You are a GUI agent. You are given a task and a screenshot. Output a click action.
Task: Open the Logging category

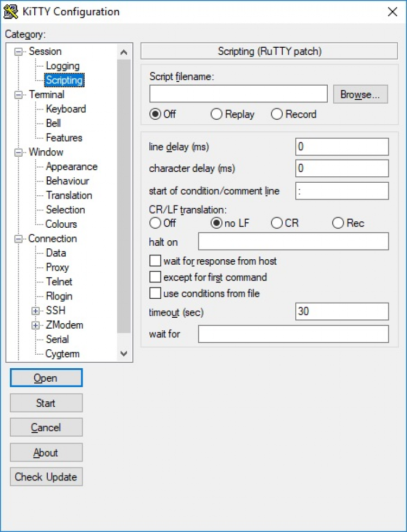(x=62, y=66)
